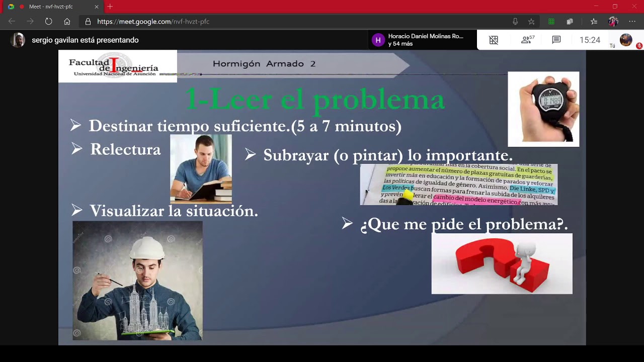Reload the Meet page
Viewport: 644px width, 362px height.
[x=48, y=22]
